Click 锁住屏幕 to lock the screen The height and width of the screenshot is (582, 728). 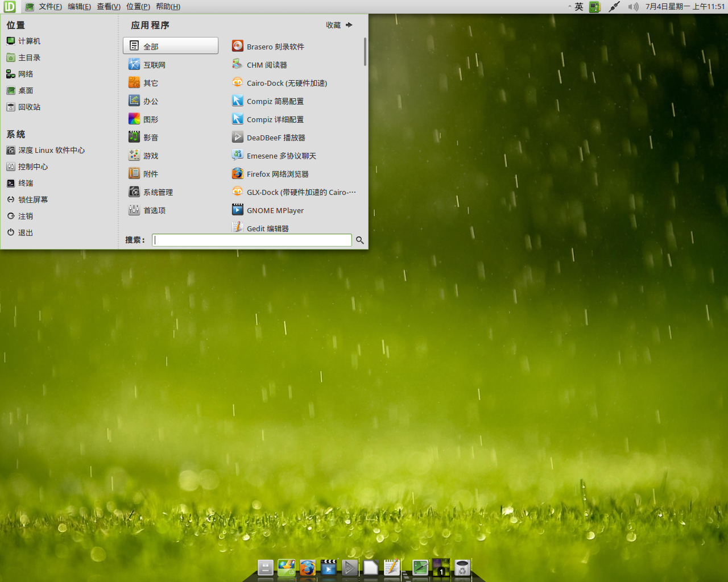[27, 199]
